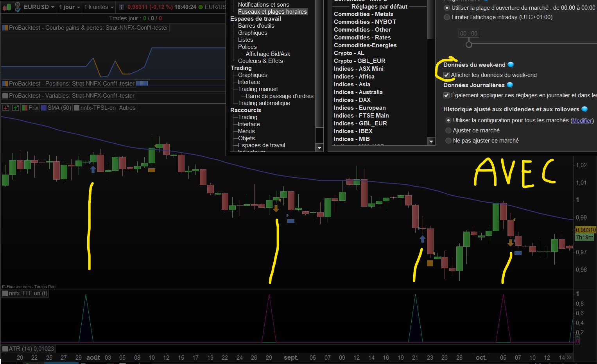Select Commodities - NYBOT in market list
This screenshot has width=597, height=364.
point(365,22)
